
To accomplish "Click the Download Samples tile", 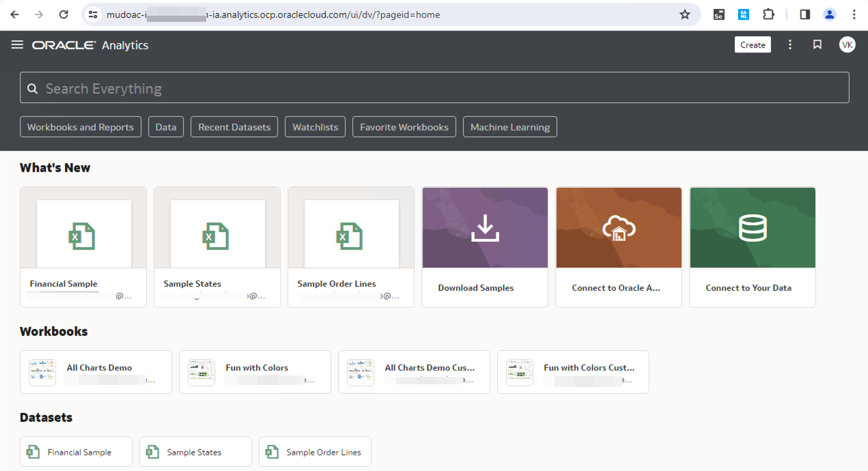I will point(485,247).
